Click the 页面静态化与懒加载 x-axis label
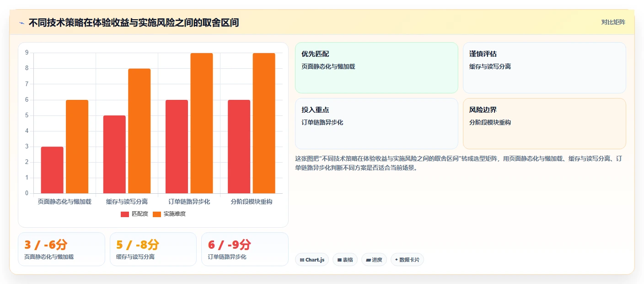 coord(64,202)
